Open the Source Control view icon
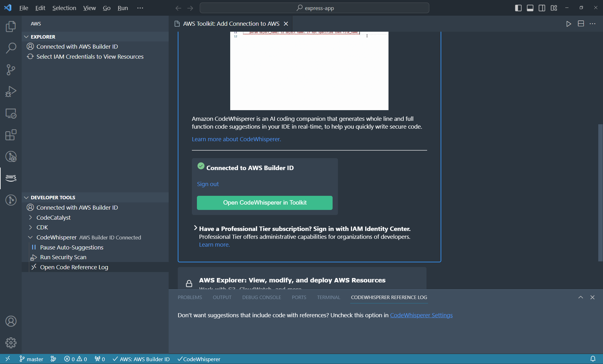The height and width of the screenshot is (364, 603). click(11, 70)
